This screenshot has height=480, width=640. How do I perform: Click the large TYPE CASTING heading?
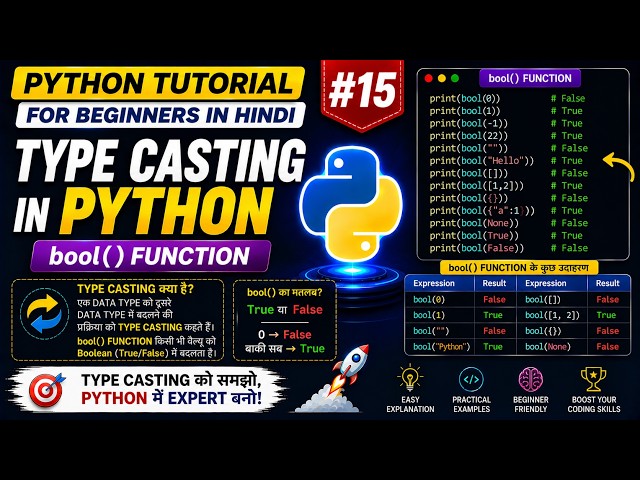160,161
